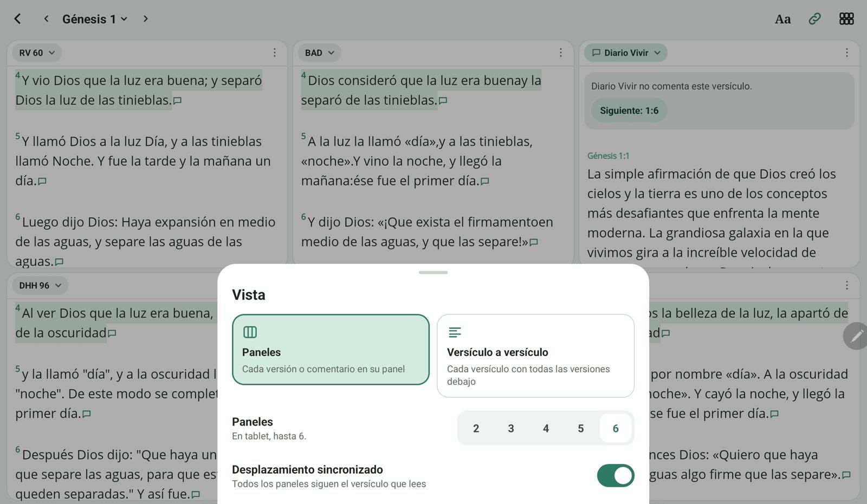Go to previous chapter before Génesis 1
Screen dimensions: 867x504
(x=46, y=19)
